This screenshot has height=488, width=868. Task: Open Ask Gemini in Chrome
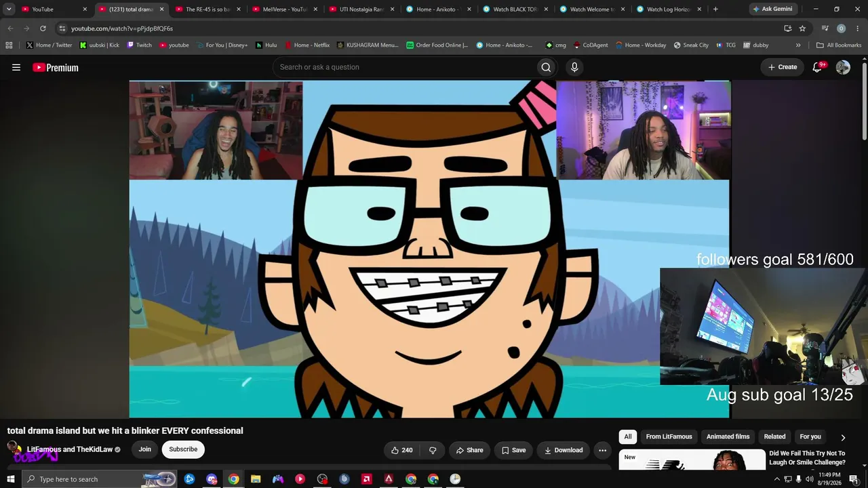coord(772,9)
